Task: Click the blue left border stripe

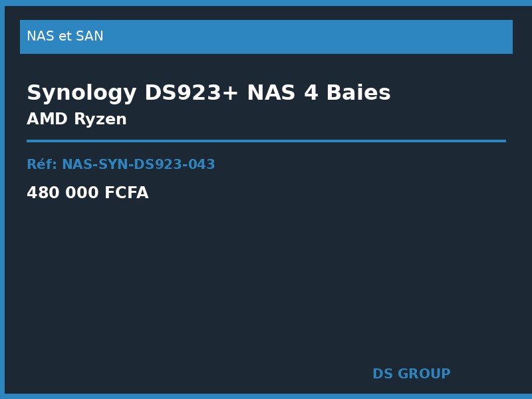Action: click(x=2, y=199)
